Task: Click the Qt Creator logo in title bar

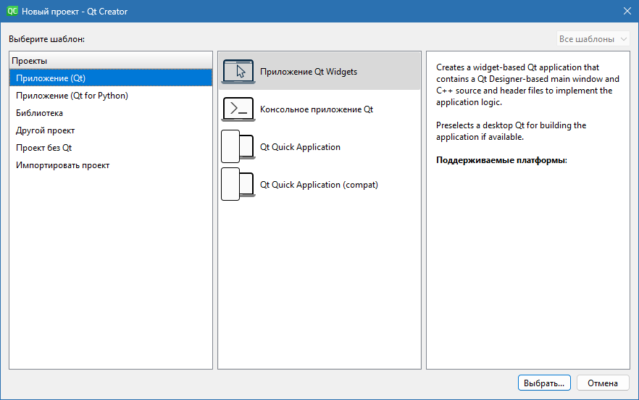Action: (x=12, y=11)
